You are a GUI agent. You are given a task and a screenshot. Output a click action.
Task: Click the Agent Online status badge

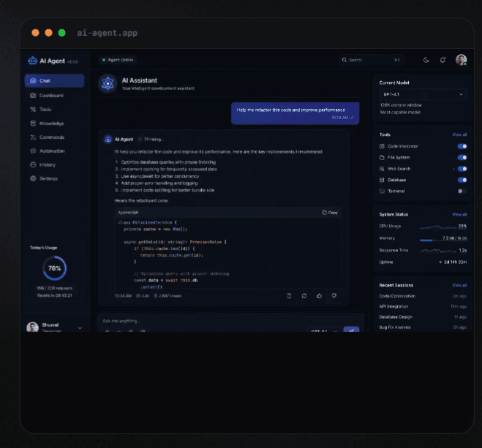point(118,60)
